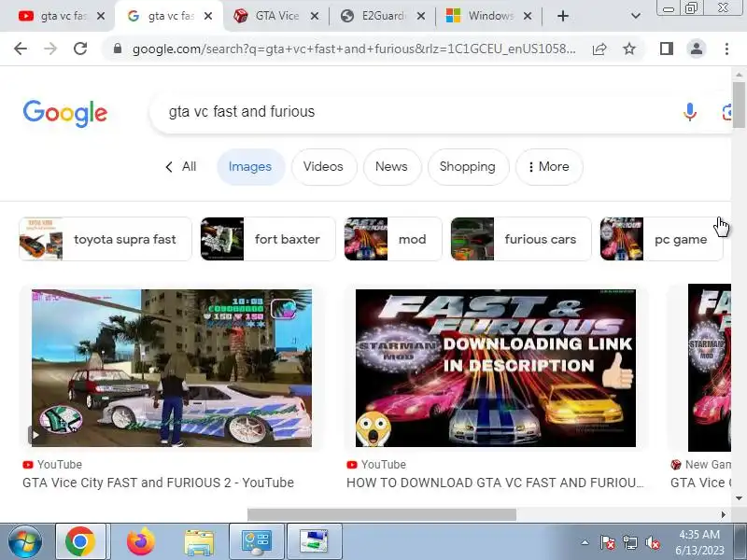Image resolution: width=747 pixels, height=560 pixels.
Task: Share this page from address bar
Action: 599,49
